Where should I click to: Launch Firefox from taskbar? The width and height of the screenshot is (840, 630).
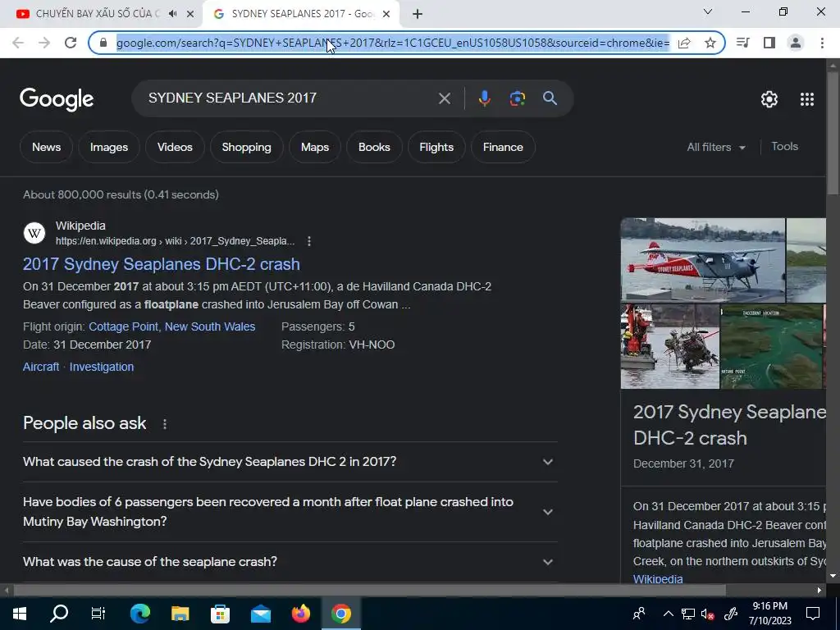point(300,614)
